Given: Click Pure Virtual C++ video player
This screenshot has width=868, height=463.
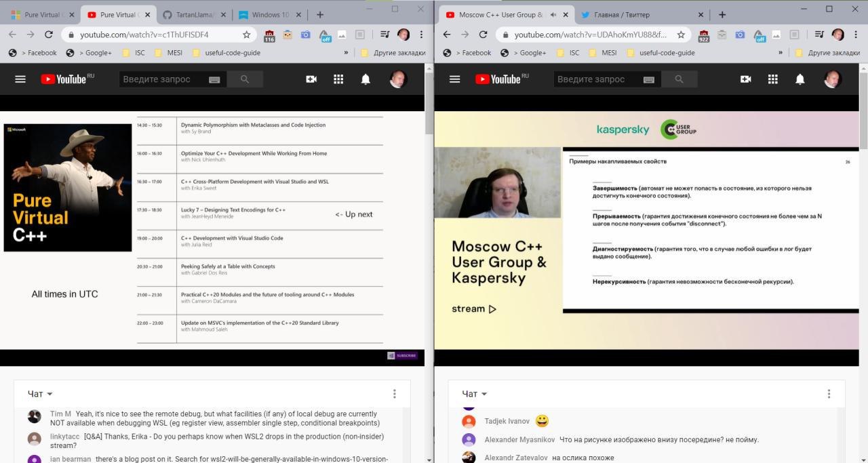Looking at the screenshot, I should (x=212, y=230).
